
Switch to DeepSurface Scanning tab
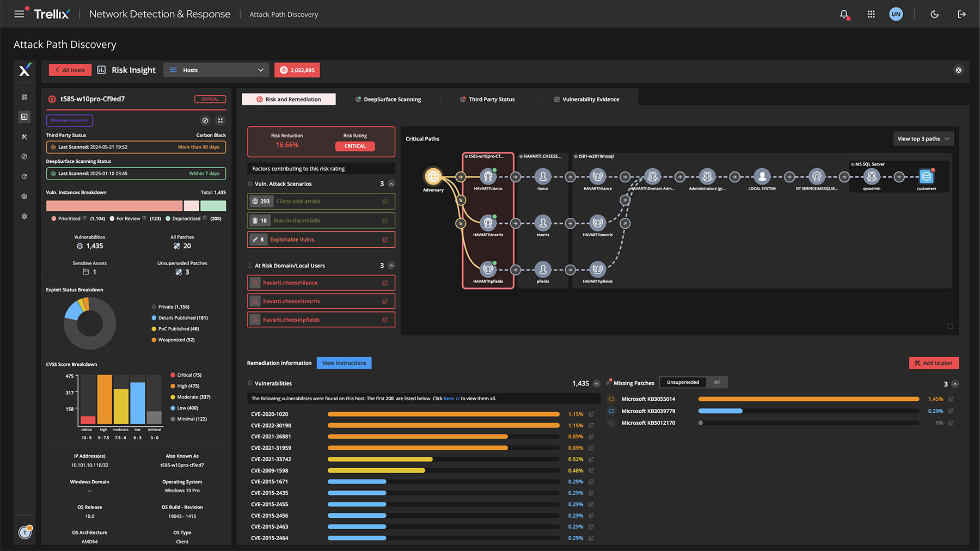(388, 100)
